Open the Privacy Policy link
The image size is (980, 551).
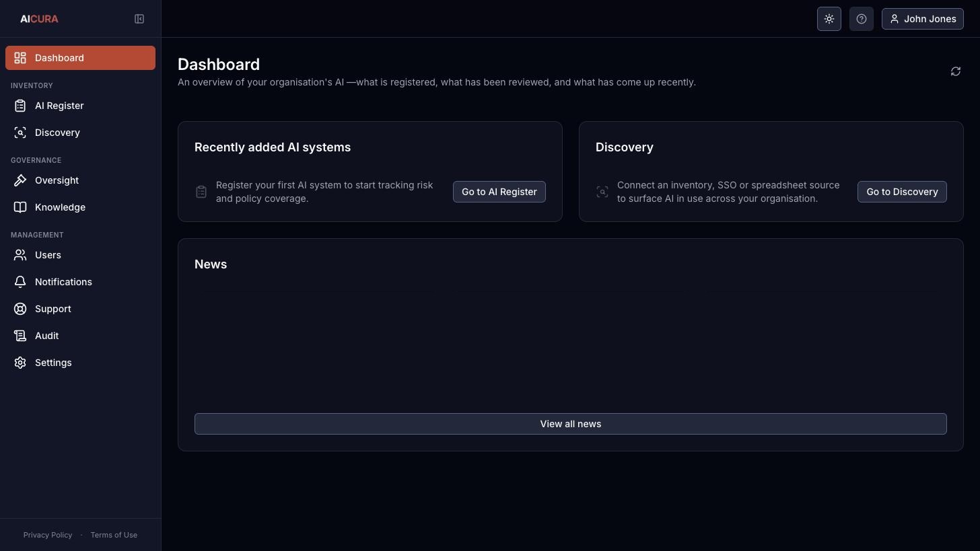pos(48,535)
